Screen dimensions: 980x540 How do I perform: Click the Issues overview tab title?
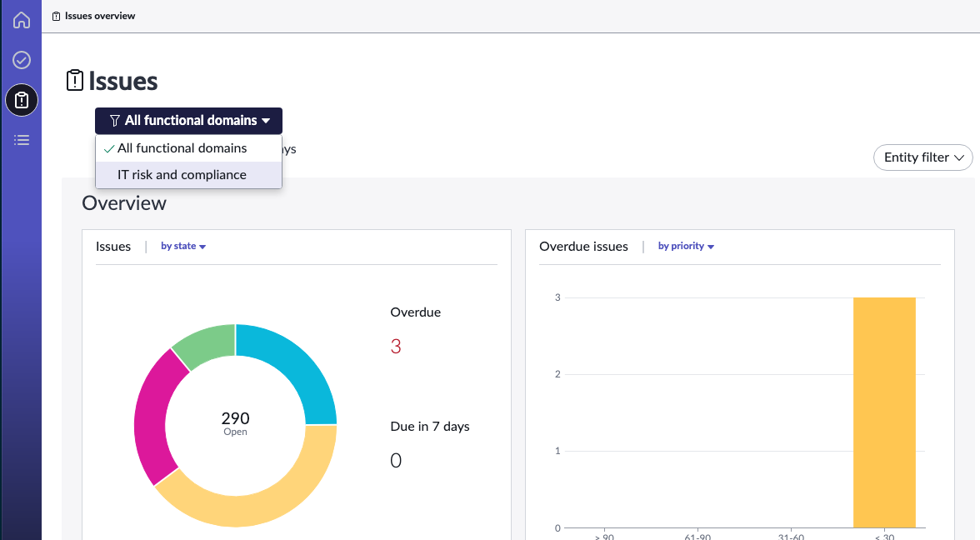point(100,17)
